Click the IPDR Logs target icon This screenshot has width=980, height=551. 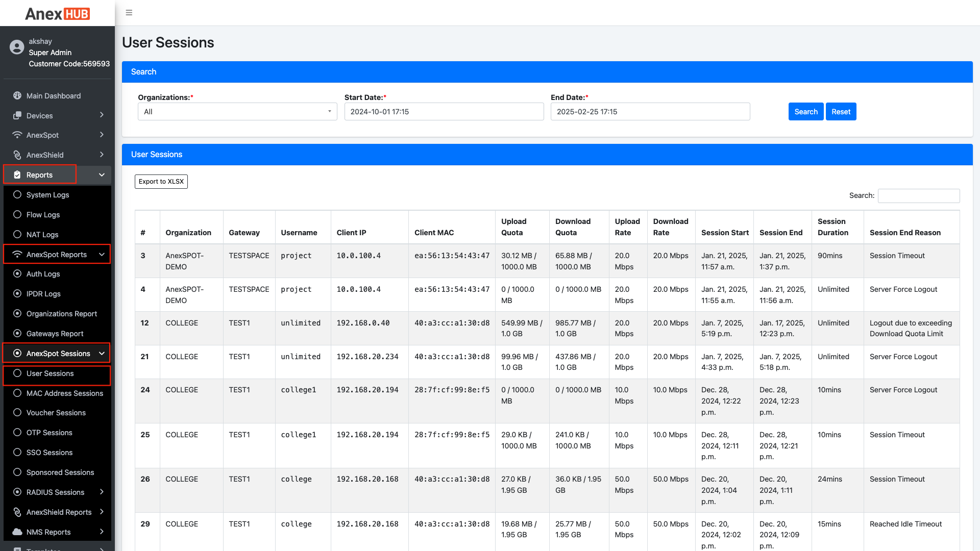coord(17,294)
